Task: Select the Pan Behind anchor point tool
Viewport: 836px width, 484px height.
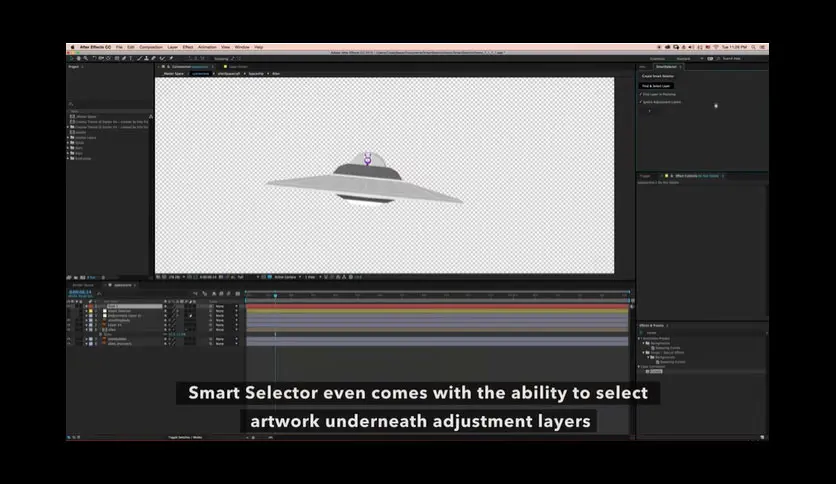Action: coord(108,59)
